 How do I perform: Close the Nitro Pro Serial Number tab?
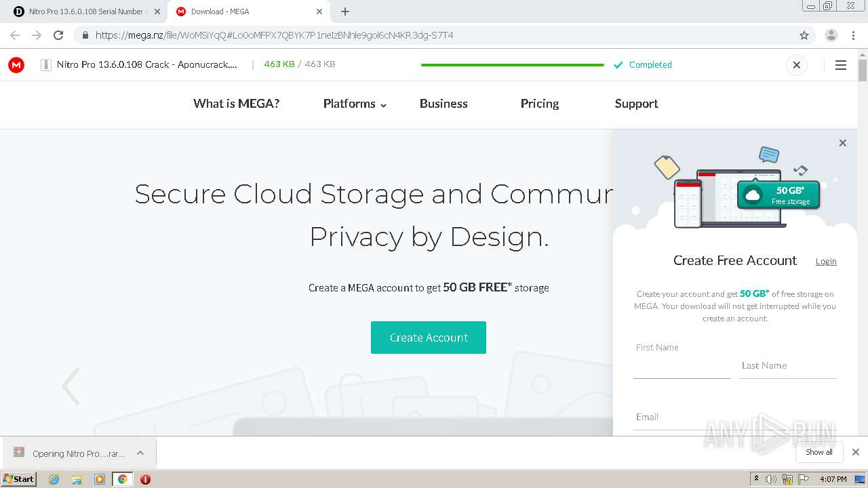[157, 12]
